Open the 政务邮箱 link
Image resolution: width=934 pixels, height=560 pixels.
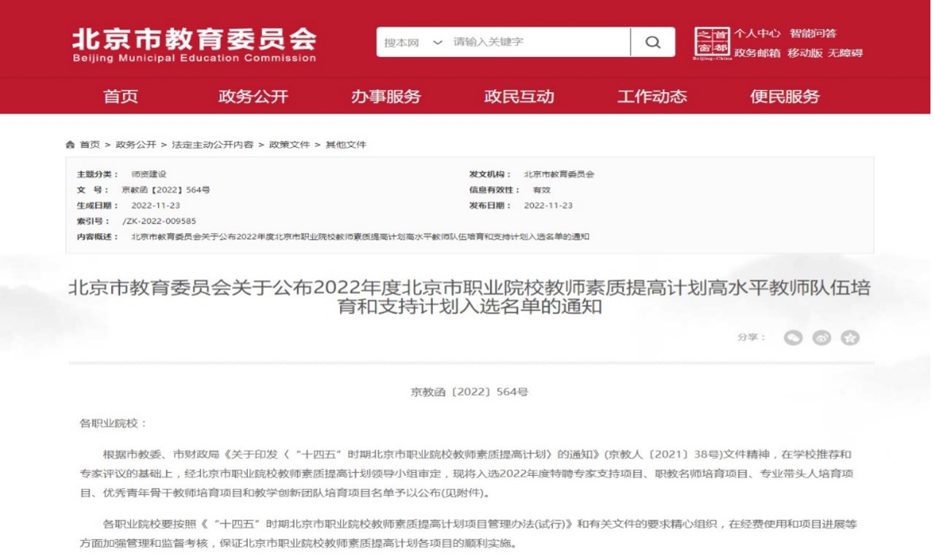click(757, 53)
